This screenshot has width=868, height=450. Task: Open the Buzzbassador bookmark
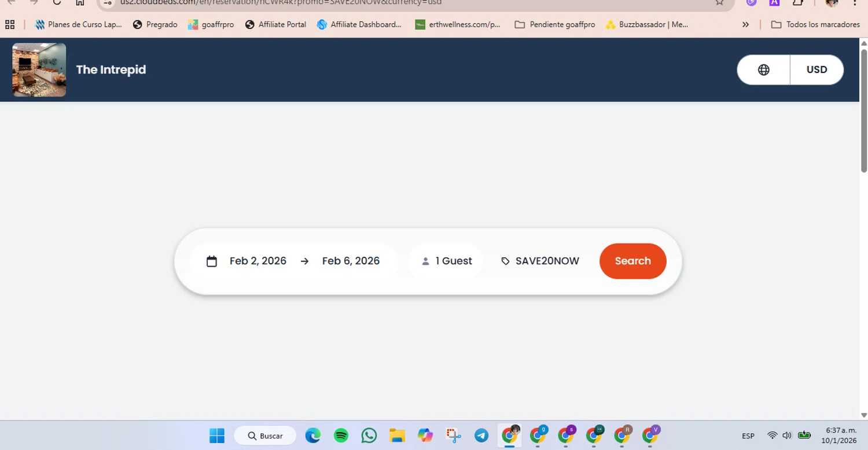point(647,24)
